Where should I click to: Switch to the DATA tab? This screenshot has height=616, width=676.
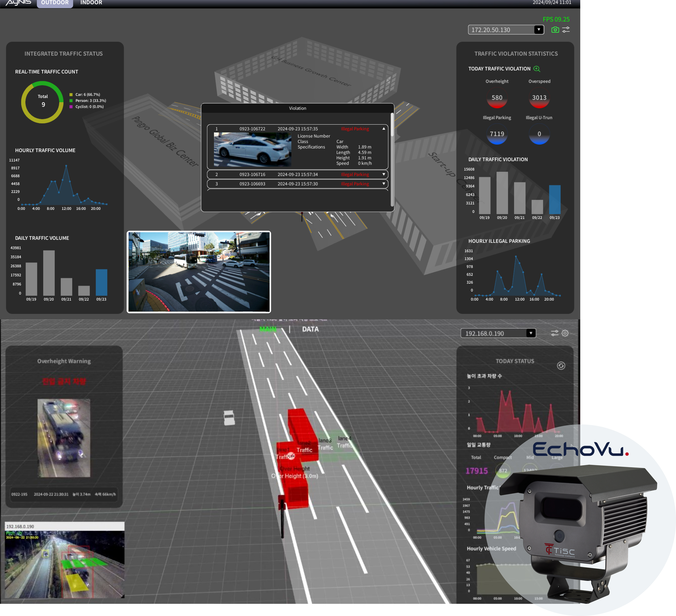310,329
